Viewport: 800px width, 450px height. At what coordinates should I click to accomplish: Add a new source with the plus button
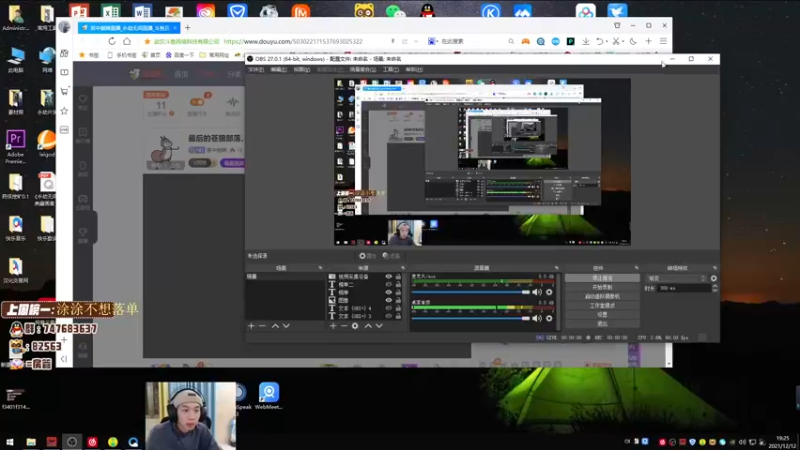333,326
